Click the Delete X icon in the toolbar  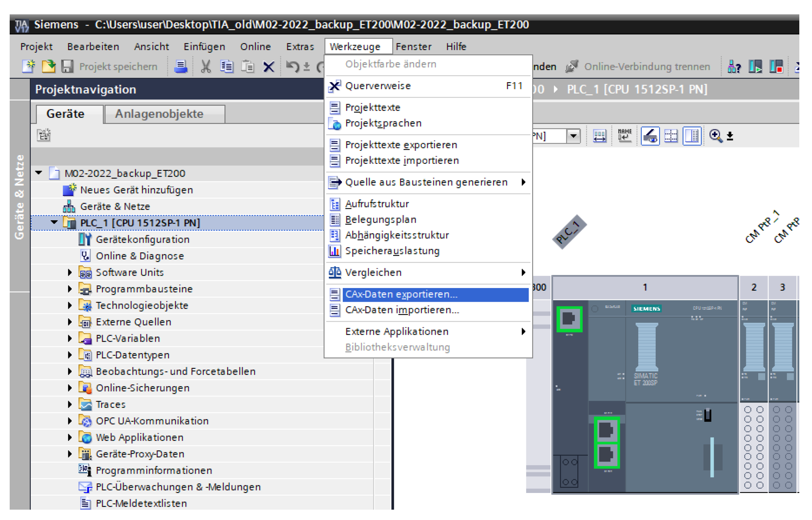pyautogui.click(x=269, y=66)
